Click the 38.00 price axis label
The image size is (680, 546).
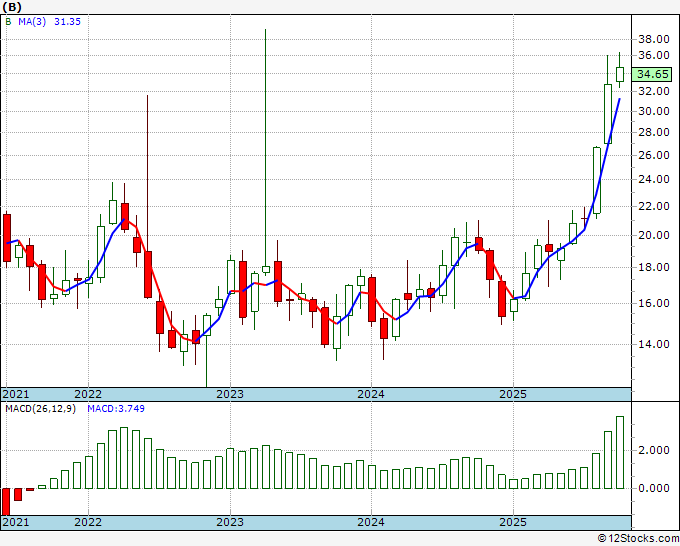652,38
